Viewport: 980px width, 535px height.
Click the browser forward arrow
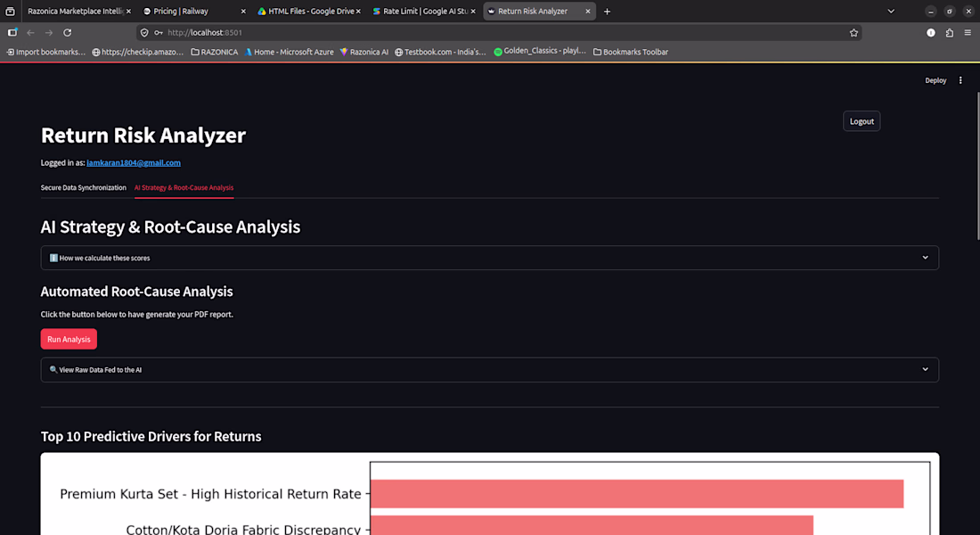point(49,32)
